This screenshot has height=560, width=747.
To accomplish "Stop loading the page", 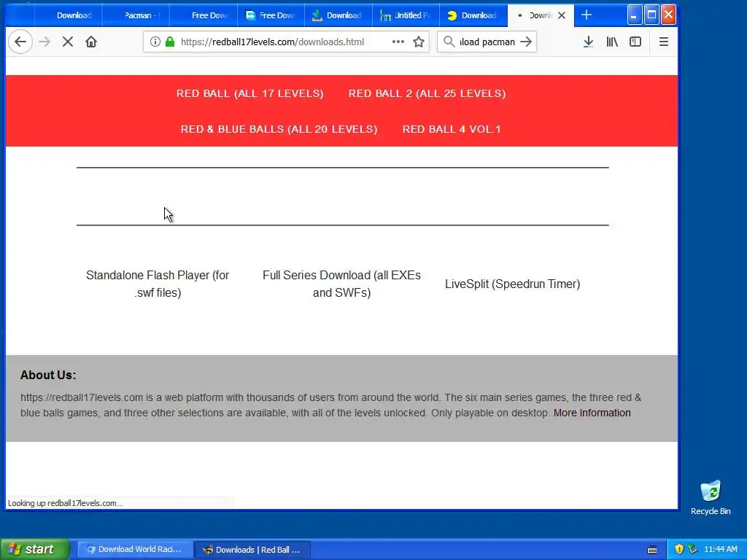I will pos(68,42).
